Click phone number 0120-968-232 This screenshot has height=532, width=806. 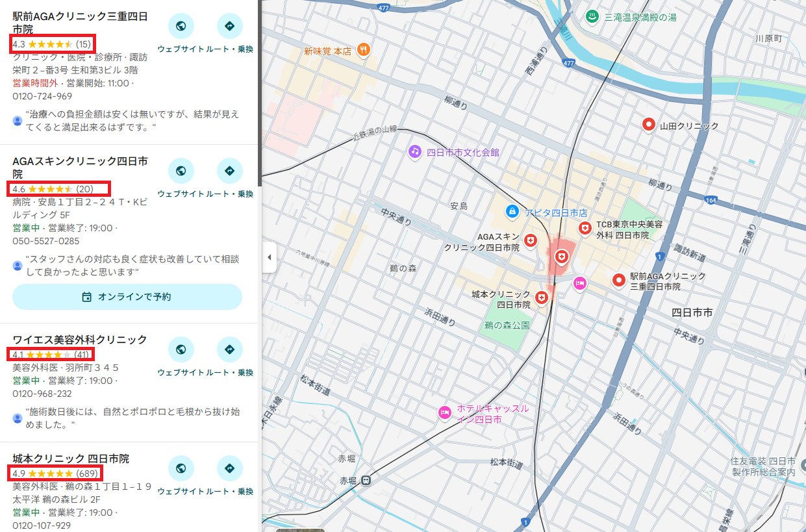tap(42, 394)
